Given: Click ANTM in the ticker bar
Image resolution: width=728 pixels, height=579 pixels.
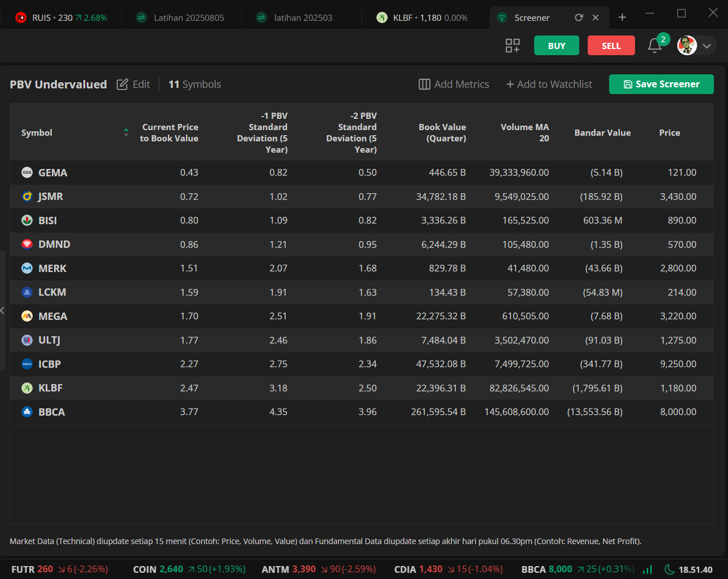Looking at the screenshot, I should pyautogui.click(x=319, y=569).
